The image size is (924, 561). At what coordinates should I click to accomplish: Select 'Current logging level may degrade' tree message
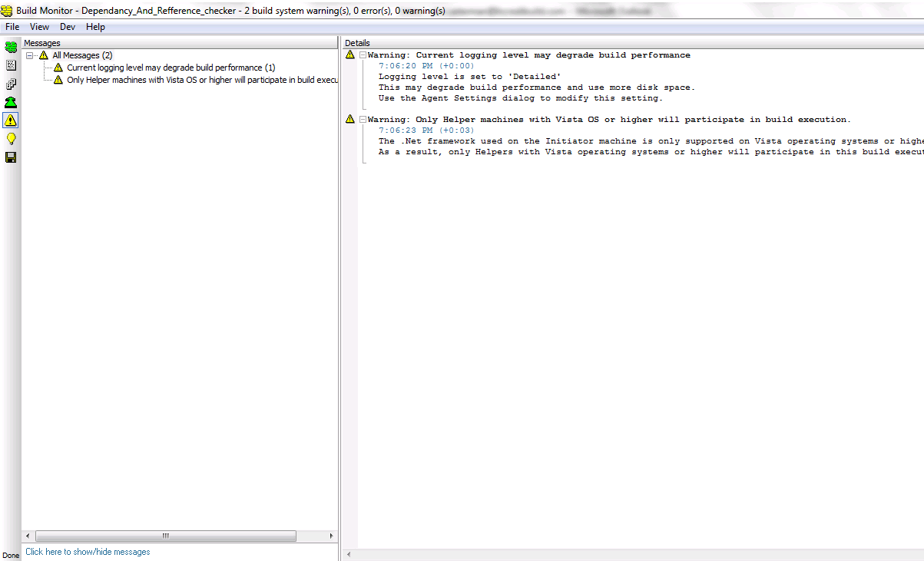pyautogui.click(x=171, y=68)
